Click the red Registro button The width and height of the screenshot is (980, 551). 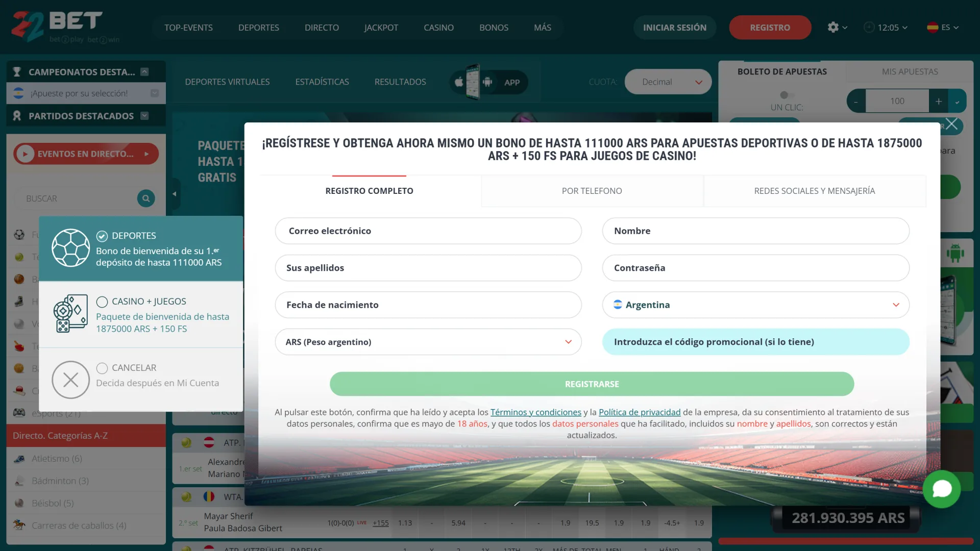click(770, 28)
